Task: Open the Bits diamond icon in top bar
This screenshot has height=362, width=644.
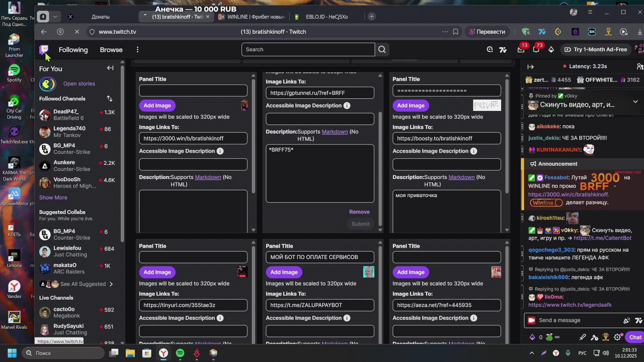Action: (551, 50)
